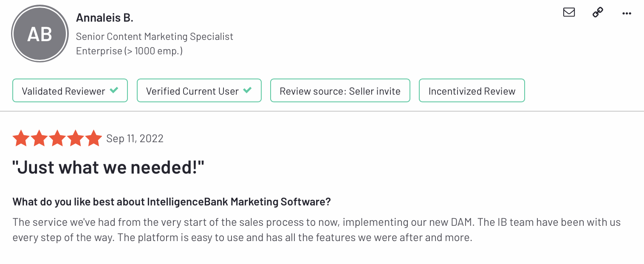Click the green checkmark in Verified Current User
644x264 pixels.
(247, 90)
